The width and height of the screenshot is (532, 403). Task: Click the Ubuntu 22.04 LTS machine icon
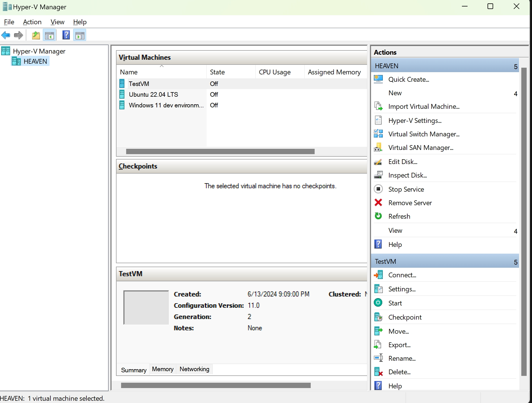click(122, 94)
